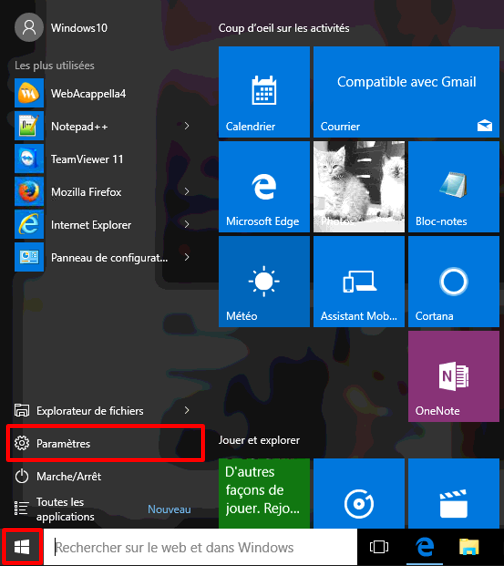Click the Jouer et explorer group heading

[x=259, y=440]
